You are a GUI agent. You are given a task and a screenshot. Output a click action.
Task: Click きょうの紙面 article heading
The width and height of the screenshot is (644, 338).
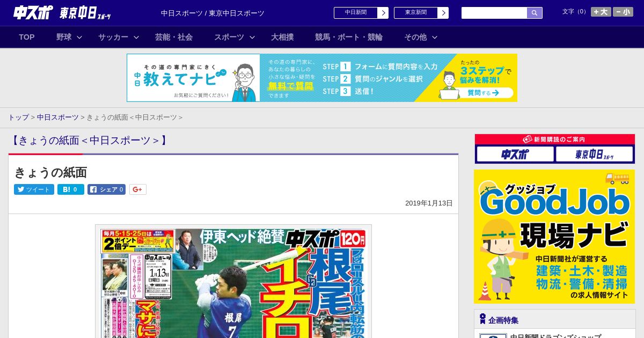click(50, 172)
